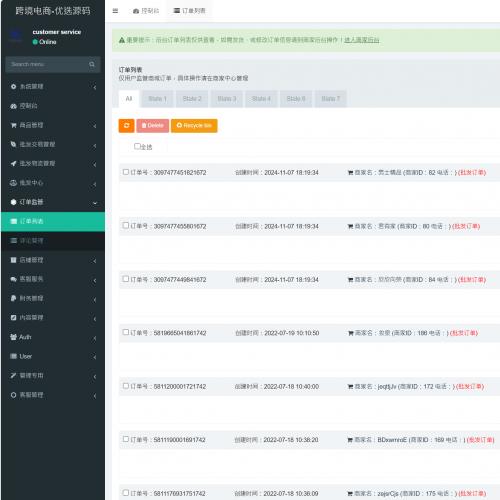The image size is (500, 500).
Task: Expand the 店铺管理 chevron
Action: 95,261
